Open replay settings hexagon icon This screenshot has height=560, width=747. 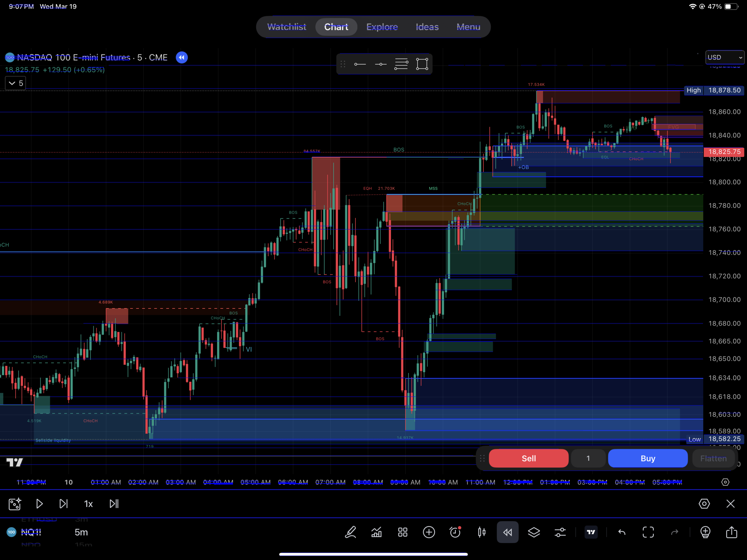point(704,504)
